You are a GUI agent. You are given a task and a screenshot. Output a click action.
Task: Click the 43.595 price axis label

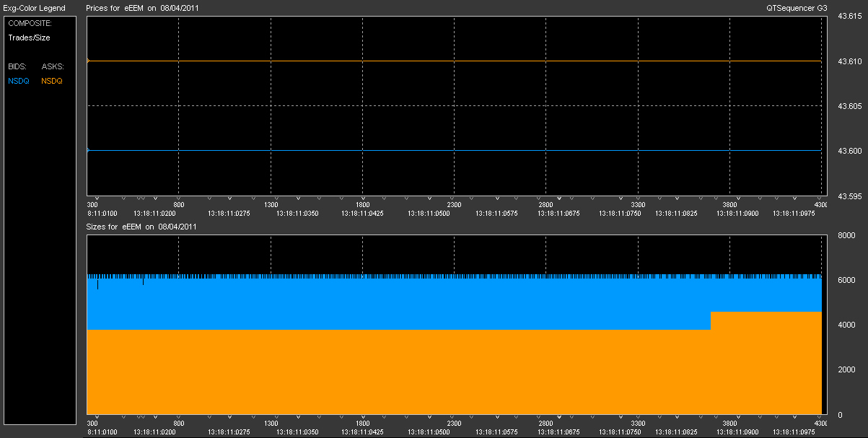(x=849, y=196)
